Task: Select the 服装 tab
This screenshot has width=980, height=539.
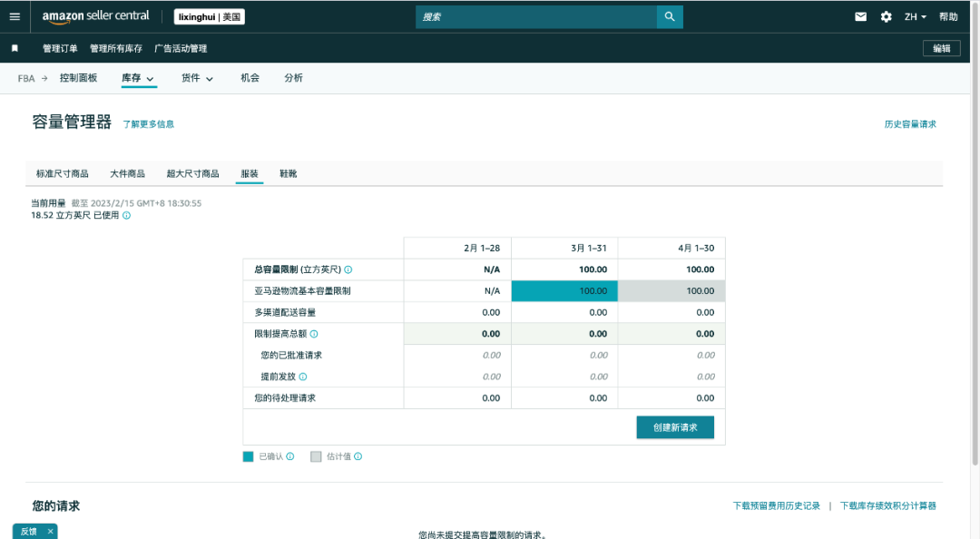Action: (x=250, y=174)
